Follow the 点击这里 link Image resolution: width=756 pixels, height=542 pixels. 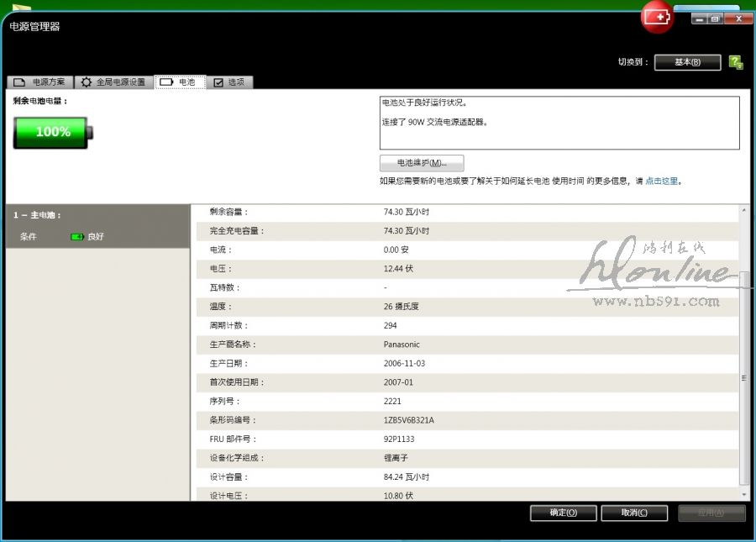point(662,181)
